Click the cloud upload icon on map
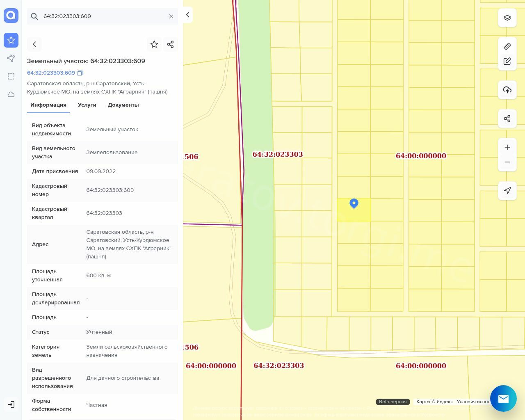This screenshot has width=525, height=420. tap(507, 90)
